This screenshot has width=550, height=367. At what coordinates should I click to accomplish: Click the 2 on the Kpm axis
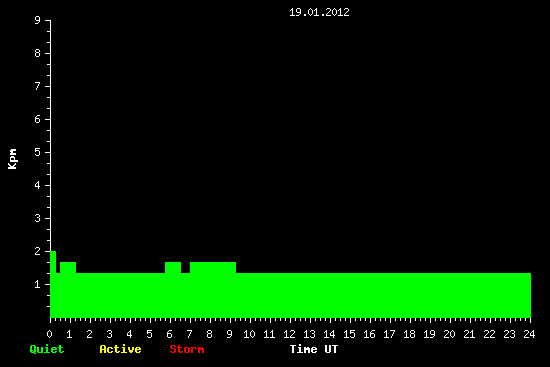[x=38, y=251]
